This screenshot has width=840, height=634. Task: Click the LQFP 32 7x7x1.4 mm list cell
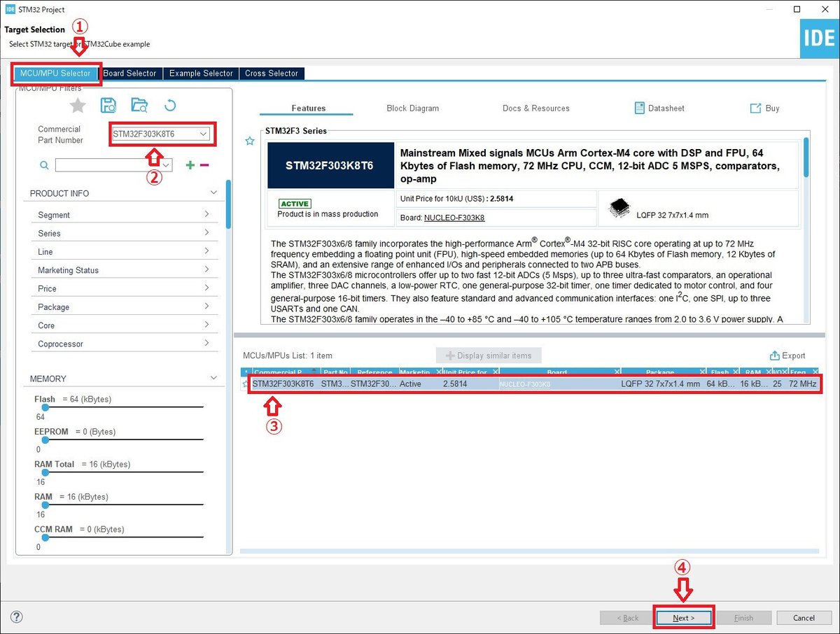point(660,384)
